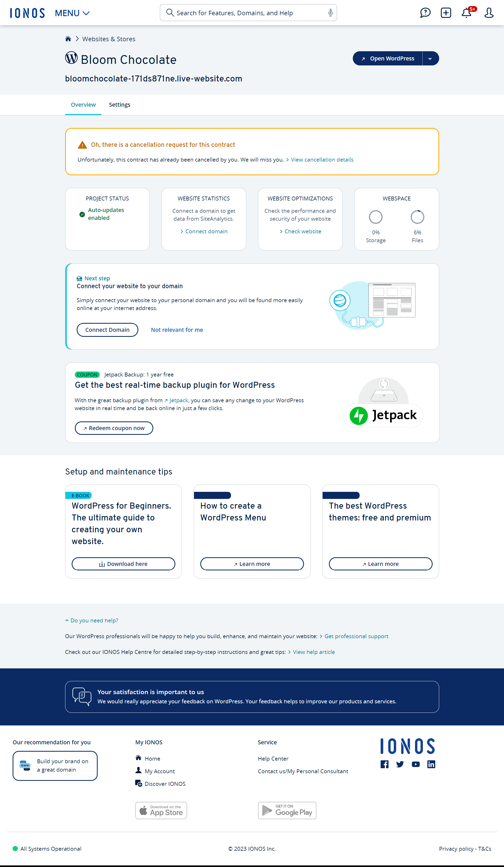Expand the MENU navigation dropdown
504x867 pixels.
[x=72, y=13]
